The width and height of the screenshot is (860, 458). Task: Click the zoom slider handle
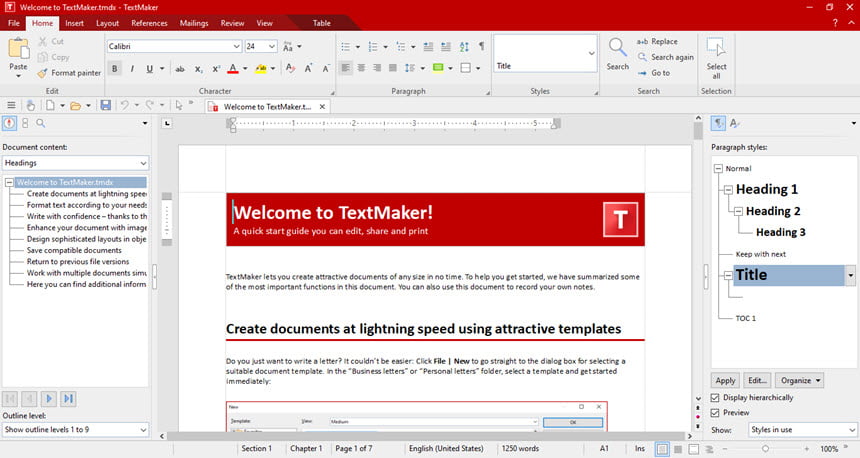click(765, 449)
